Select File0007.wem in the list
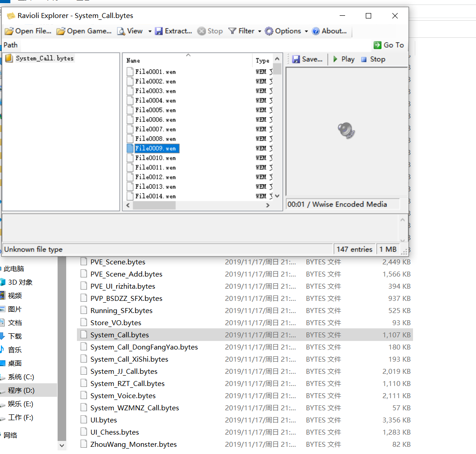 152,129
